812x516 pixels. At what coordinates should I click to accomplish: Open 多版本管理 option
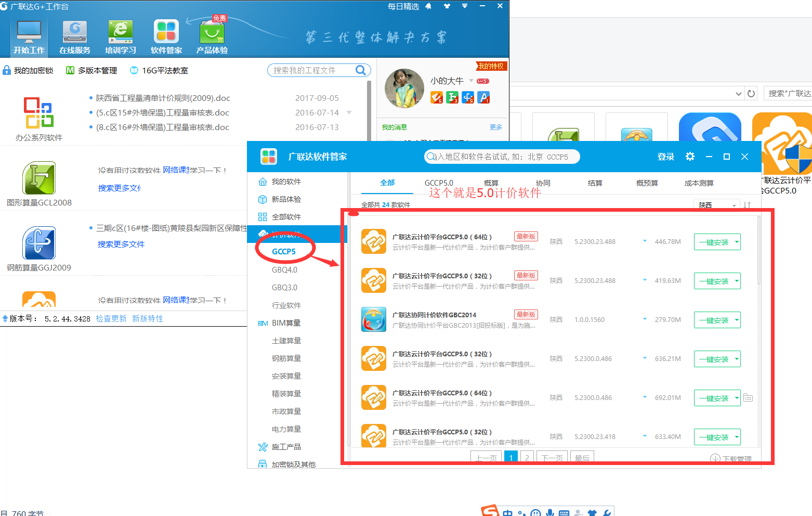click(x=91, y=70)
